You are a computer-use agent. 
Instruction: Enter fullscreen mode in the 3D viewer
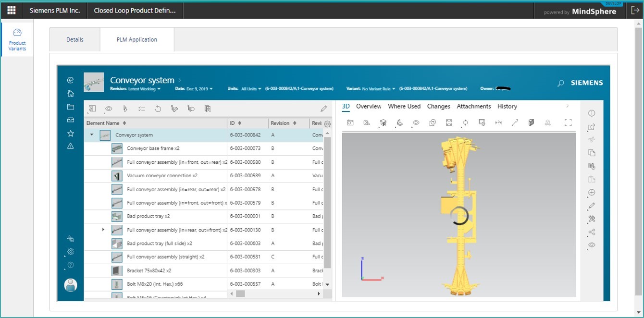[568, 123]
